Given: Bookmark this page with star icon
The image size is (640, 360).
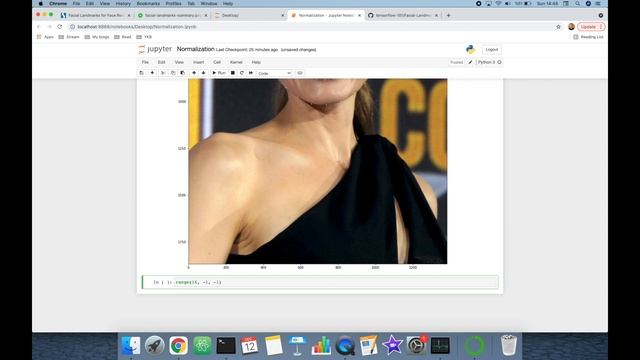Looking at the screenshot, I should point(558,27).
